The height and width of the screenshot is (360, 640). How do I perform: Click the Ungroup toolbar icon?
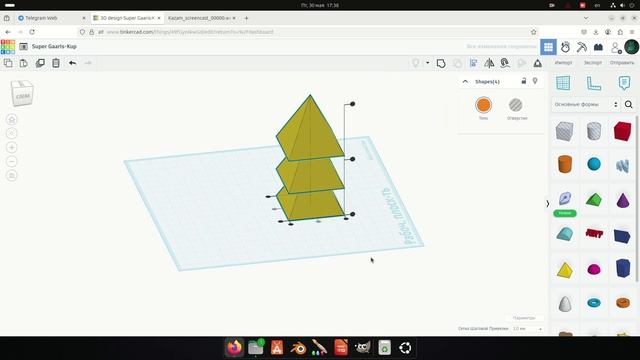(457, 63)
